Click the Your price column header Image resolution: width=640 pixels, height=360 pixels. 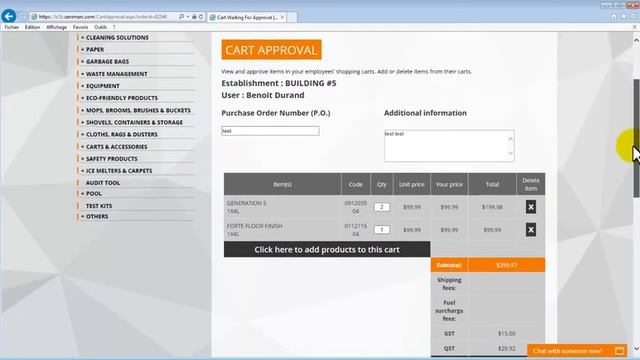tap(449, 184)
